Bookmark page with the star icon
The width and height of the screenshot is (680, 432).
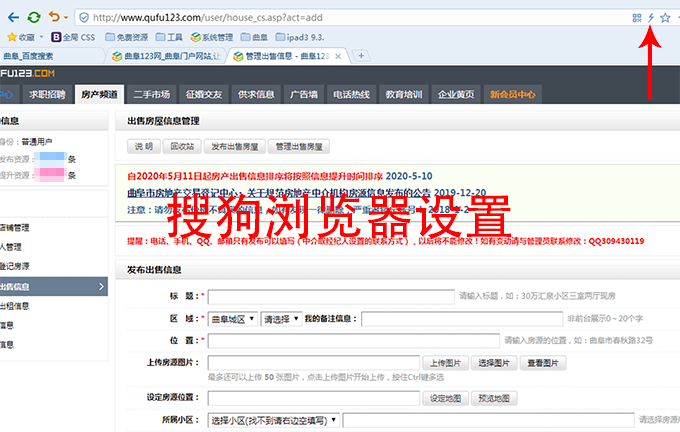point(665,17)
